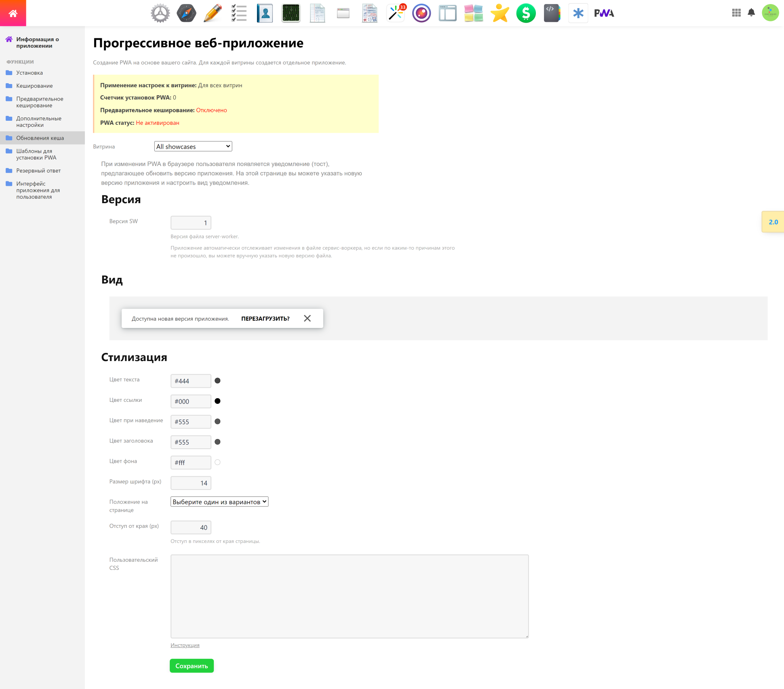Open the contacts book app icon
Image resolution: width=784 pixels, height=689 pixels.
click(x=265, y=13)
